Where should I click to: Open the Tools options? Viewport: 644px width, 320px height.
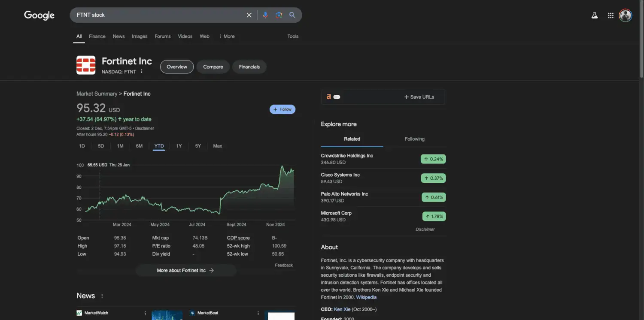(293, 36)
